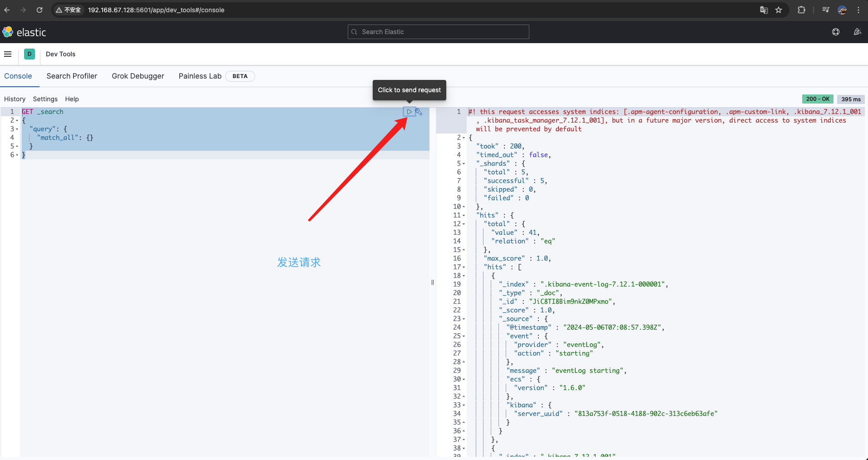
Task: Go forward in browser history
Action: (x=23, y=10)
